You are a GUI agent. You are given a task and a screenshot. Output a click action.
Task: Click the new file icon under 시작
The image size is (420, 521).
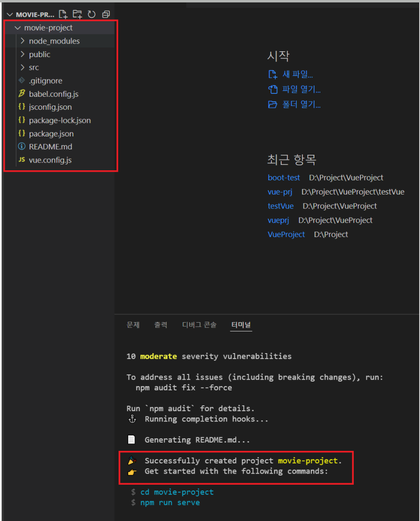(273, 74)
